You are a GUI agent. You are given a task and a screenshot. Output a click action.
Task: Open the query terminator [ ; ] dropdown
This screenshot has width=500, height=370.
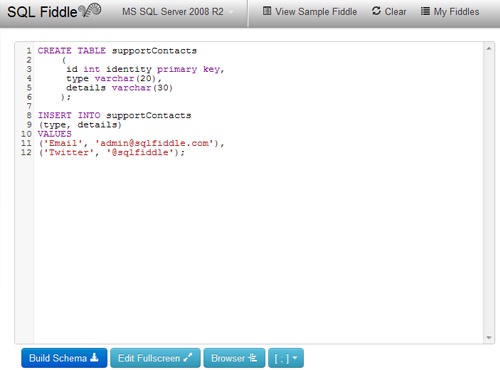286,358
